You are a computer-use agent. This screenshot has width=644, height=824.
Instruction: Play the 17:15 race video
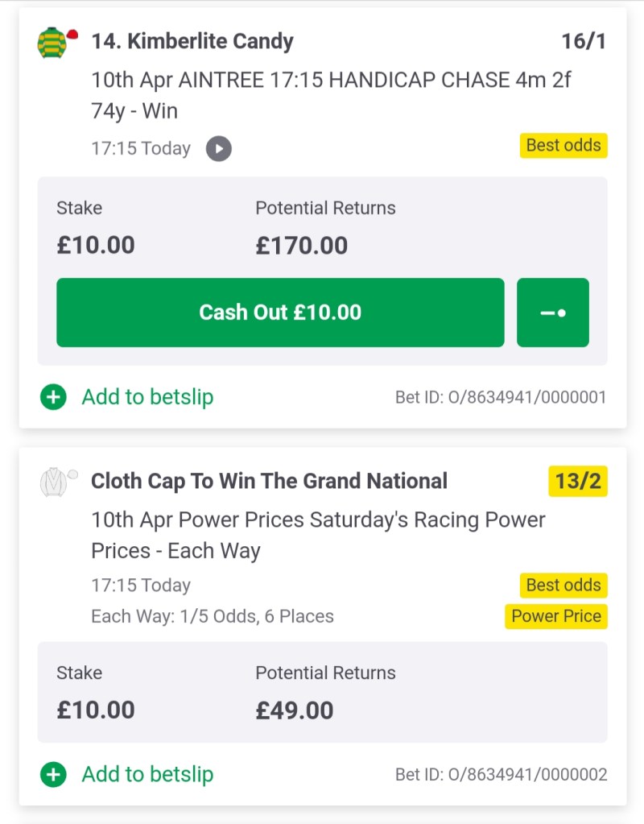(218, 149)
